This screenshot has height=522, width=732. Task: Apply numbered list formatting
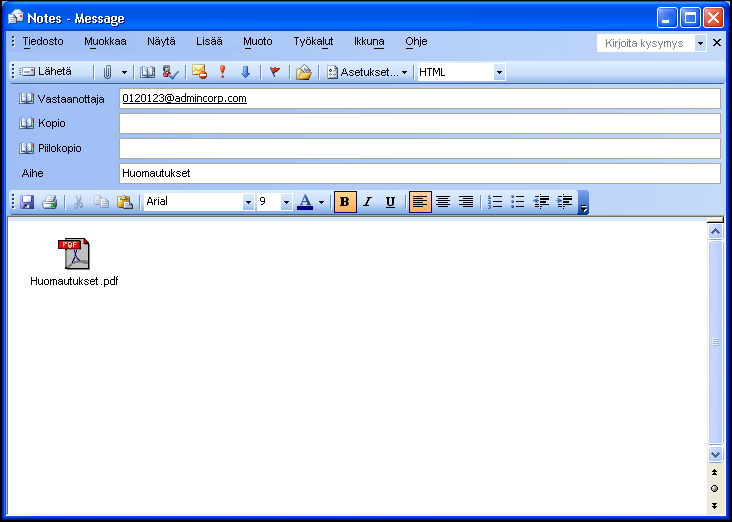pos(495,202)
